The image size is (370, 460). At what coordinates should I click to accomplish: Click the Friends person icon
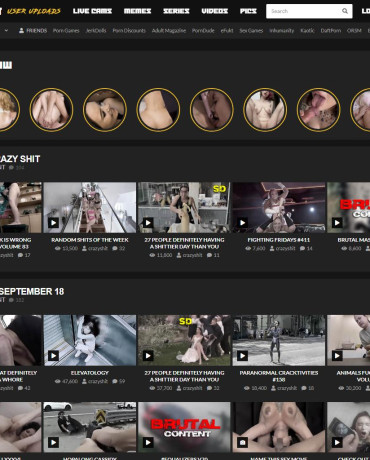point(21,30)
